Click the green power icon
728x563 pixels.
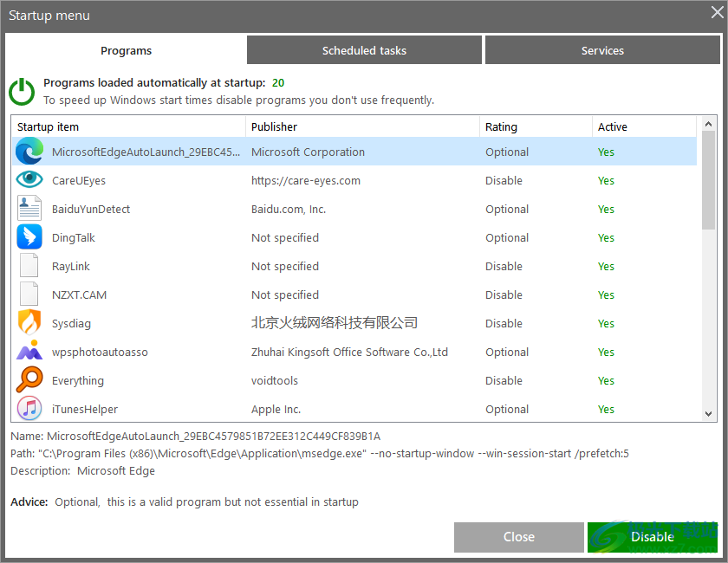[22, 92]
